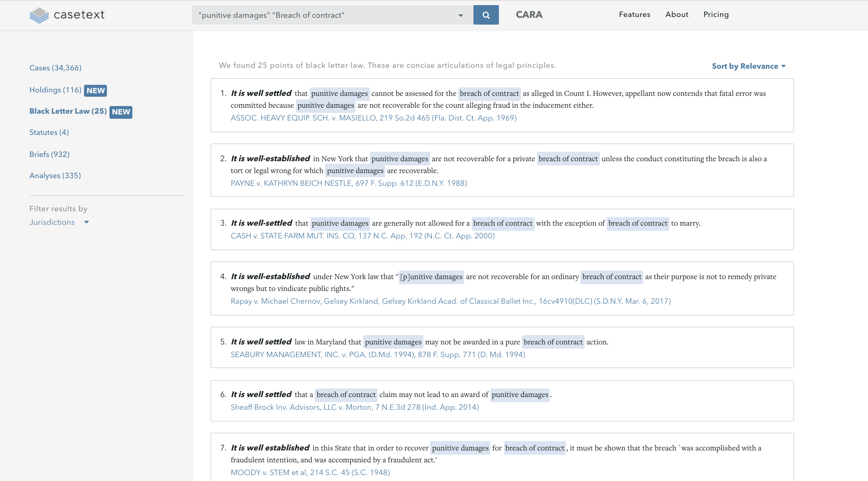868x481 pixels.
Task: Open the Pricing page
Action: coord(716,14)
